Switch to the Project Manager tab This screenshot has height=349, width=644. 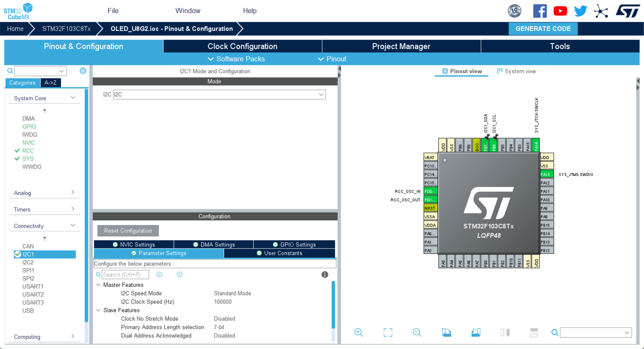(401, 46)
